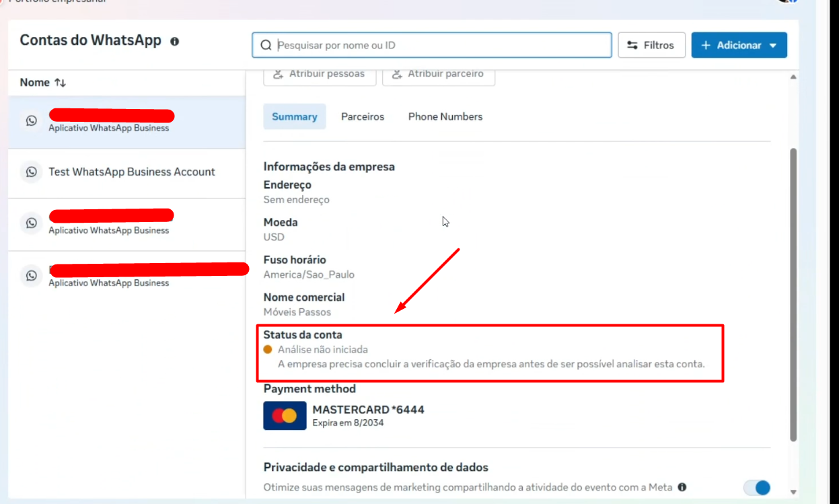The image size is (839, 504).
Task: Select the Test WhatsApp Business Account row
Action: (x=126, y=172)
